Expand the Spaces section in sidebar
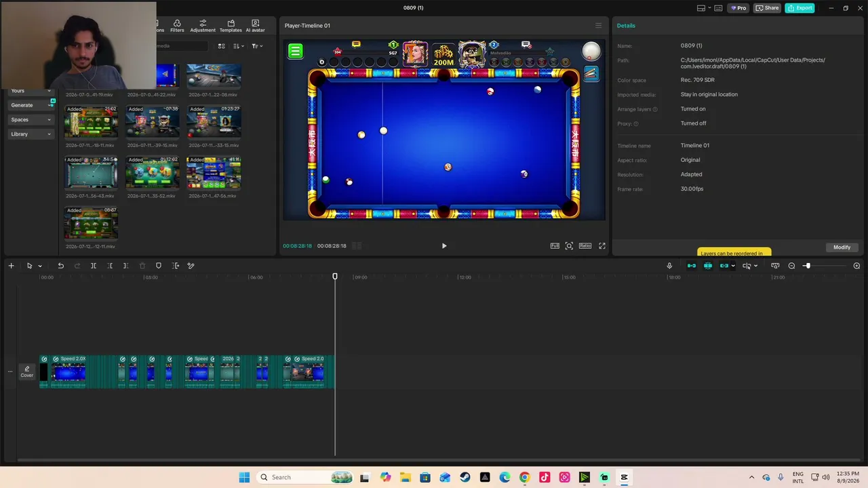868x488 pixels. pyautogui.click(x=31, y=119)
